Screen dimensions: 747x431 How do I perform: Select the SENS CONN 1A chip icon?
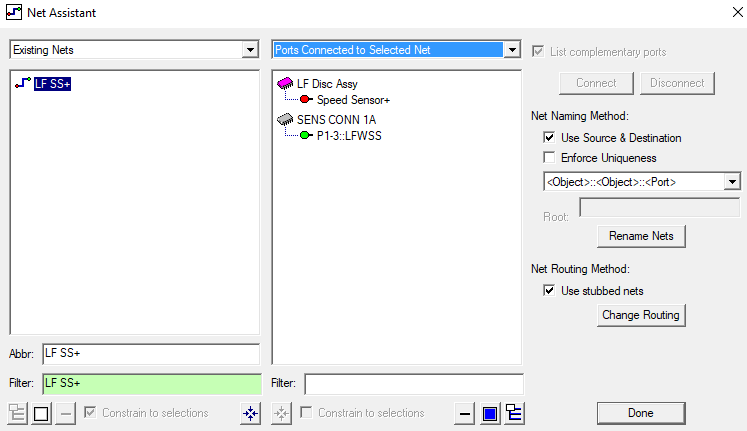point(285,119)
